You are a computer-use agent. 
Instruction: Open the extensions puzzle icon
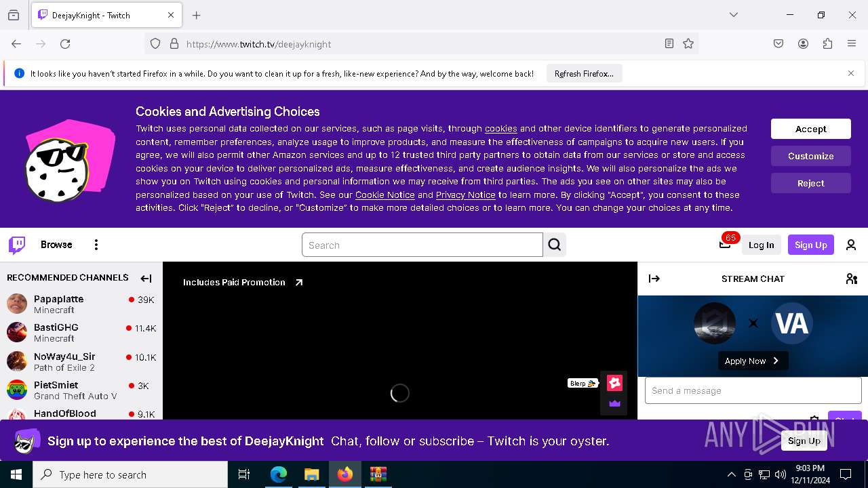(827, 43)
